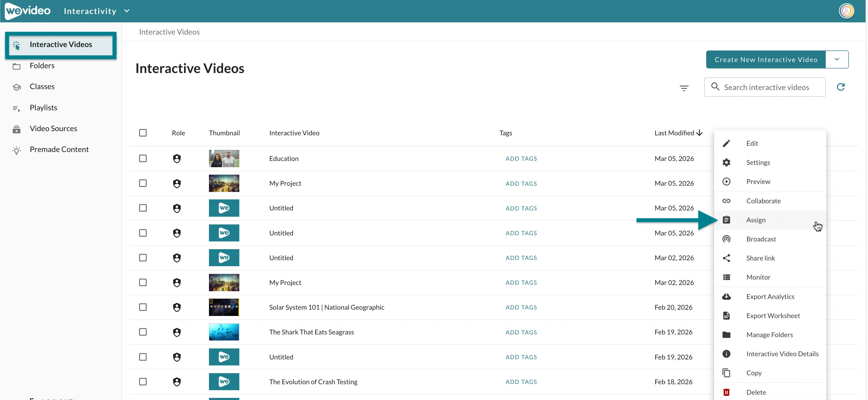Refresh the interactive videos list

tap(841, 87)
